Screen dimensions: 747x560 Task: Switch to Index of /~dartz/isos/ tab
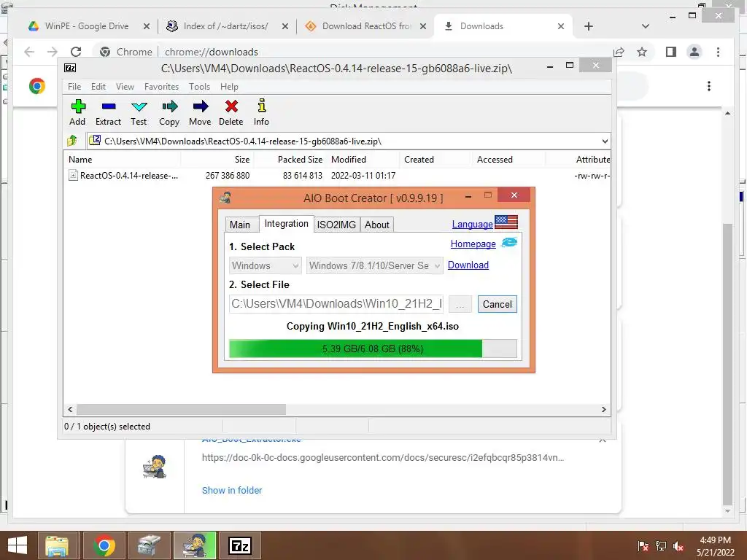(226, 26)
